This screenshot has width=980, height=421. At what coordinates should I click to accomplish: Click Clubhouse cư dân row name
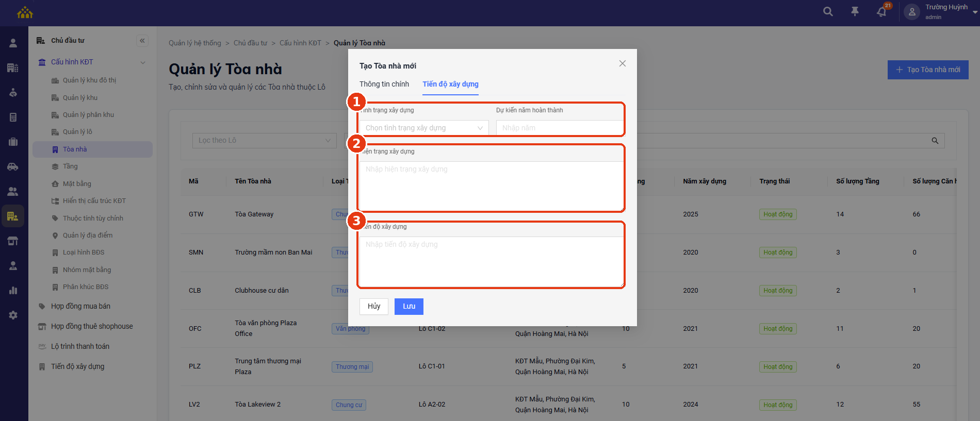[x=262, y=291]
